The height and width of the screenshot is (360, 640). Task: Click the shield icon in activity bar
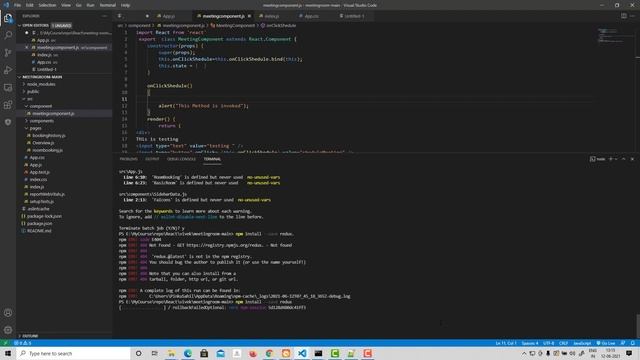click(8, 122)
